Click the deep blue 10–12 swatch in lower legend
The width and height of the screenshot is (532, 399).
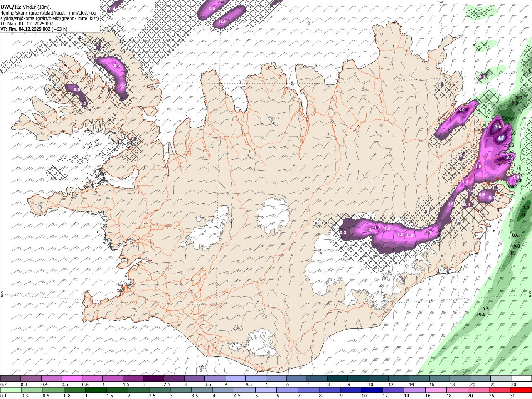coord(372,390)
